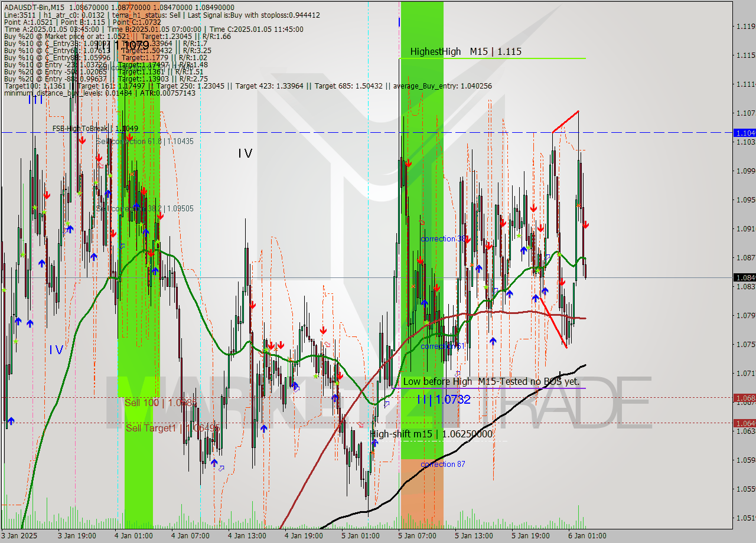
Task: Click the 'Time A:2025.01.05 03:45:00' line
Action: tap(154, 29)
